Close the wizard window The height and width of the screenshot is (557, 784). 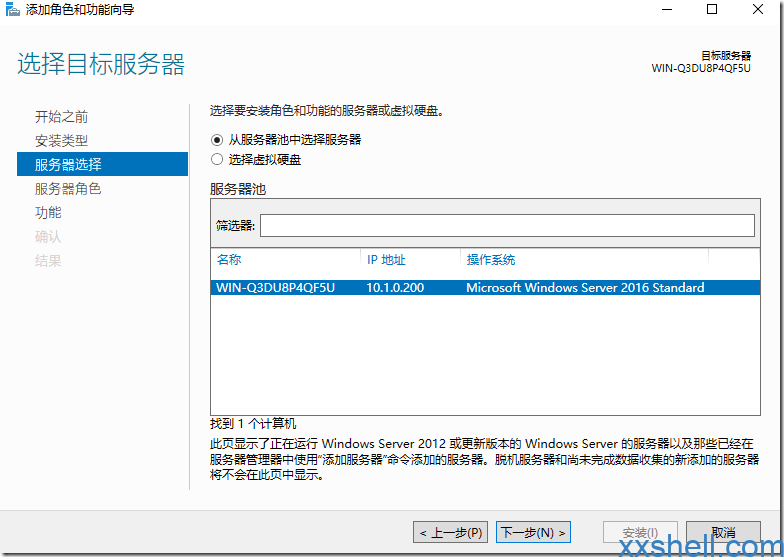[x=758, y=10]
